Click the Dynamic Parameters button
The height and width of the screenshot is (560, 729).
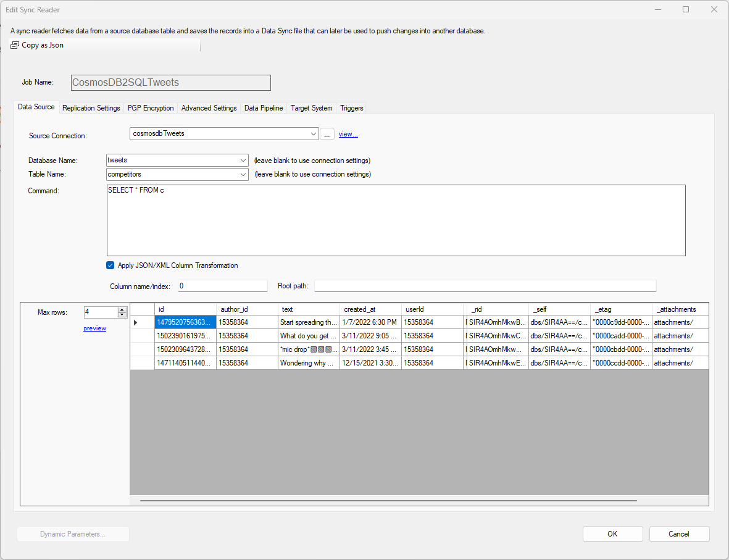tap(73, 534)
